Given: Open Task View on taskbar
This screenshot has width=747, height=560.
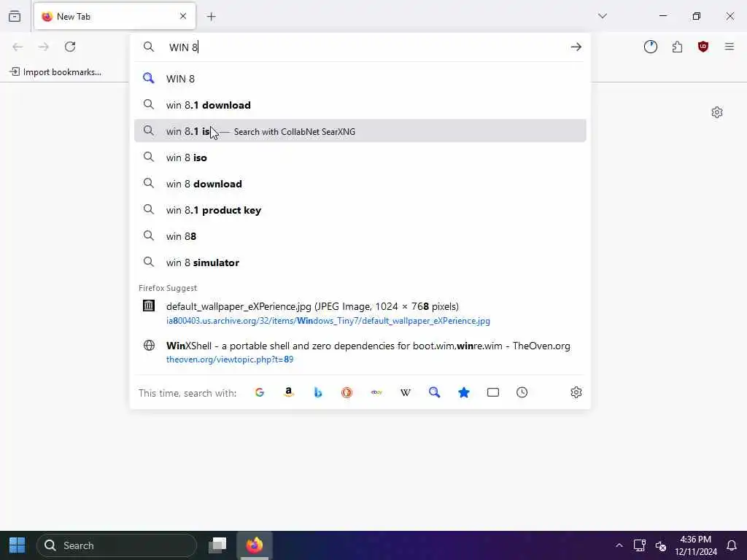Looking at the screenshot, I should click(x=217, y=545).
